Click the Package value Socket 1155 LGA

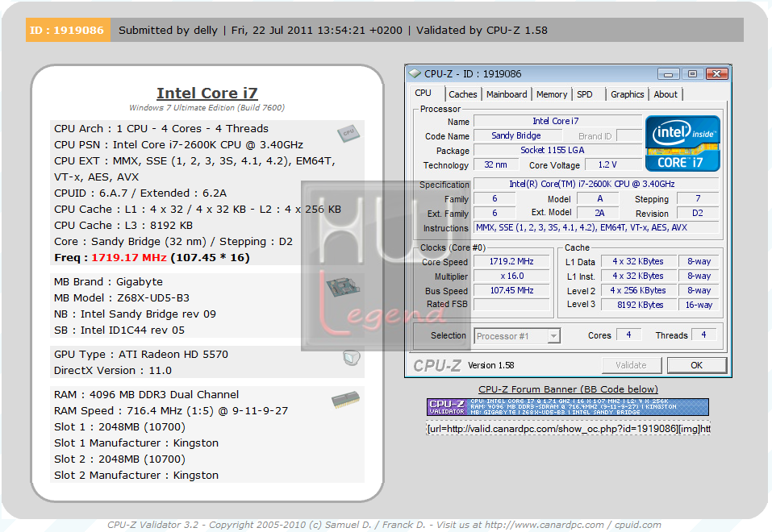pos(558,150)
